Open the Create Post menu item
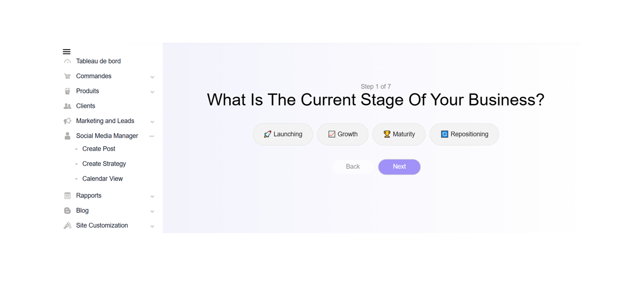 click(x=99, y=149)
